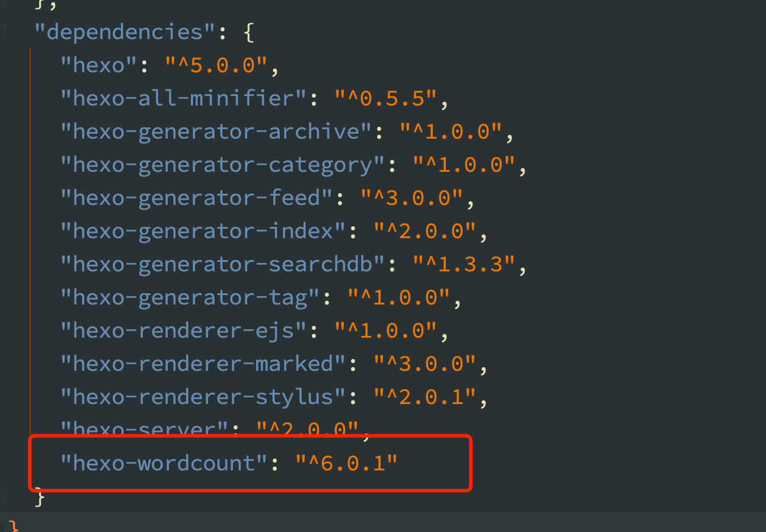
Task: Click the version value of hexo-renderer-ejs
Action: coord(387,330)
